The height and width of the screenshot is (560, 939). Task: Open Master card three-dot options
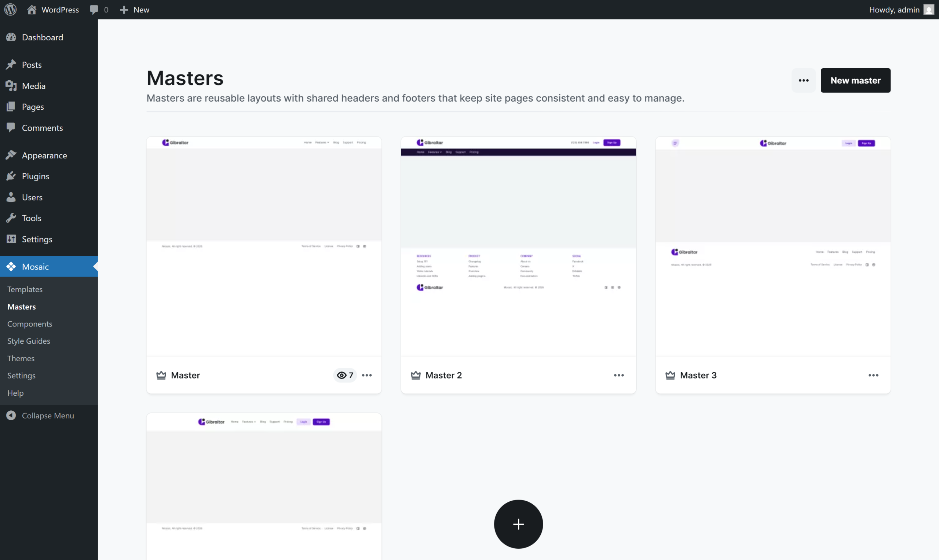[367, 375]
